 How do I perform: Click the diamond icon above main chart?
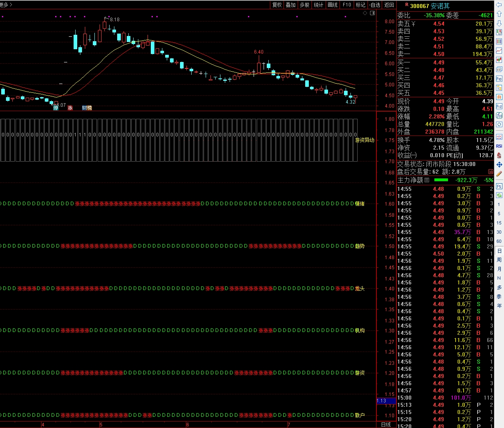coord(365,13)
